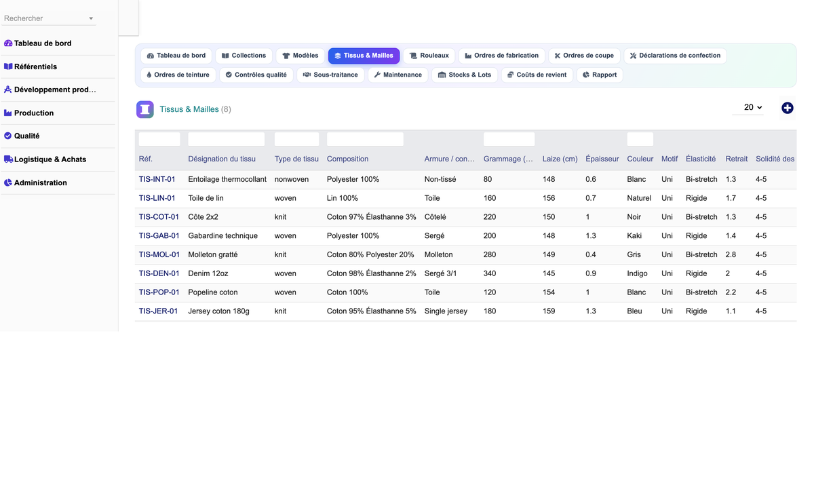Screen dimensions: 814x504
Task: Open the Ordres de fabrication tab
Action: (501, 56)
